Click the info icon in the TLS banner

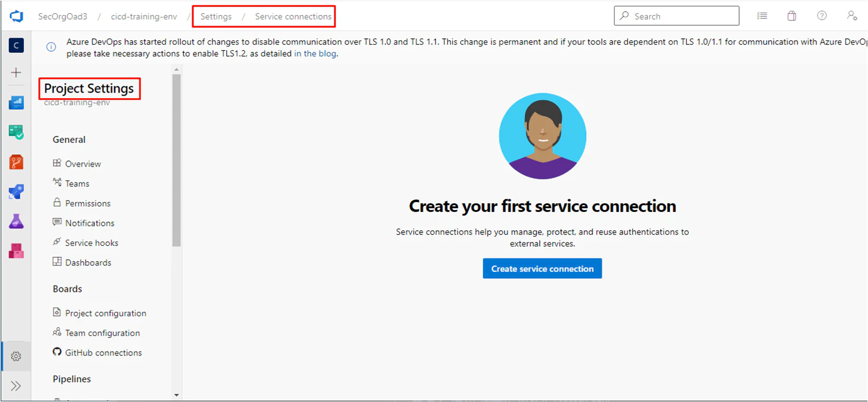point(52,46)
